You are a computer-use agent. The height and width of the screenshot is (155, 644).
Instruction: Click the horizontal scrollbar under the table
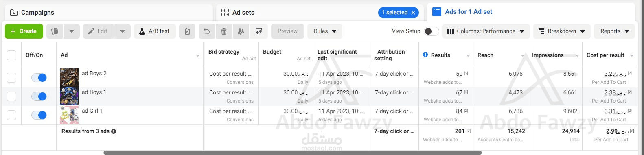click(292, 153)
